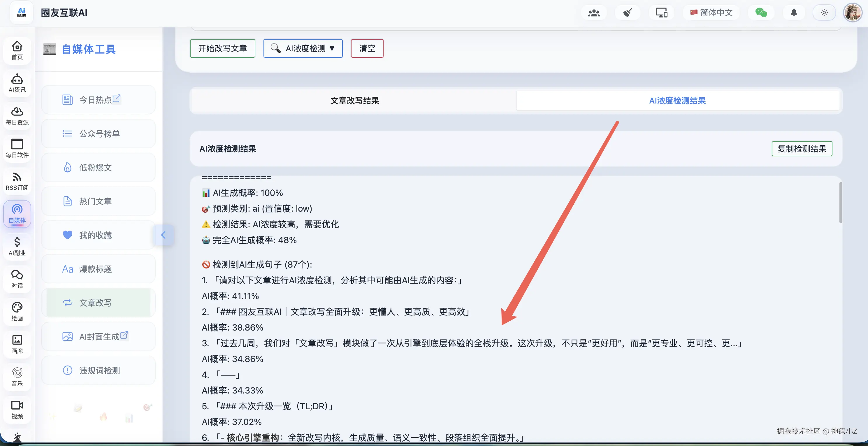Click 开始改写文章 button
Viewport: 868px width, 446px height.
point(222,49)
